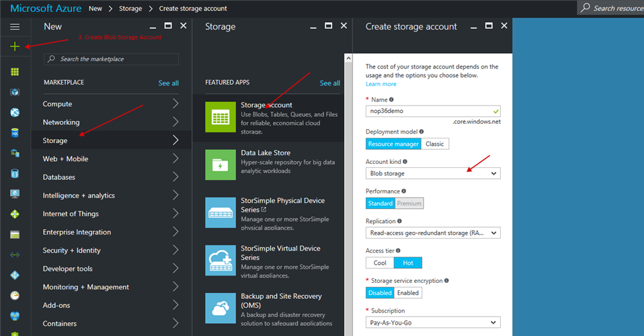
Task: Click See all next to MARKETPLACE
Action: point(168,83)
